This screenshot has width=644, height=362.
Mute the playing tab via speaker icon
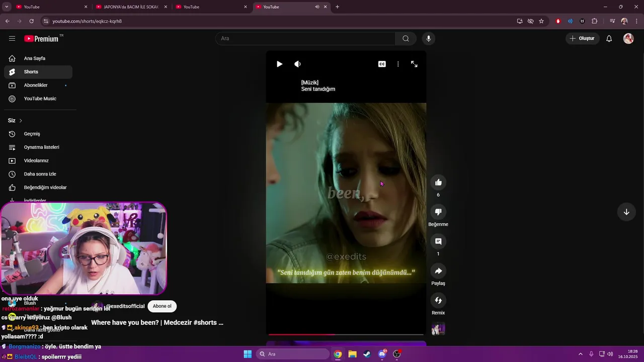pos(317,7)
